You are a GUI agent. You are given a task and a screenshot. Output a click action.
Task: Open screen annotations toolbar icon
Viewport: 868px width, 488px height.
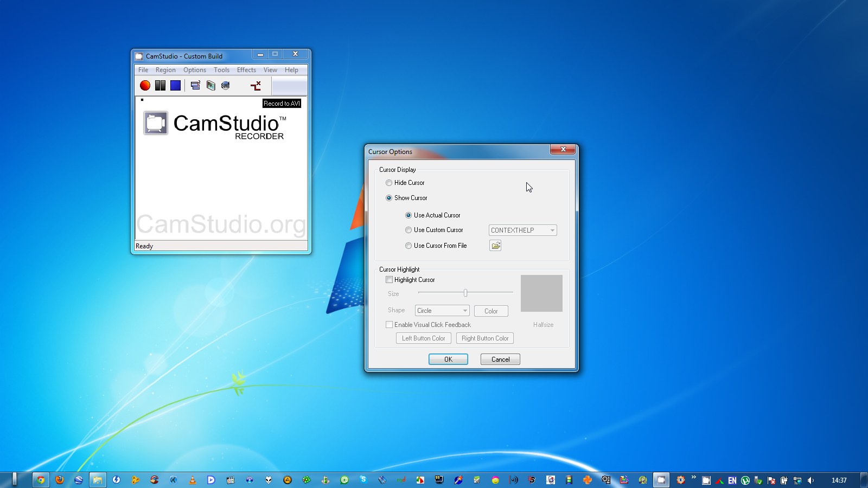210,86
